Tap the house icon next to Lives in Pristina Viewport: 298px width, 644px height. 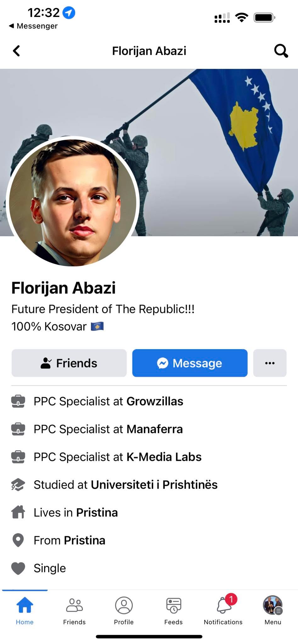18,512
